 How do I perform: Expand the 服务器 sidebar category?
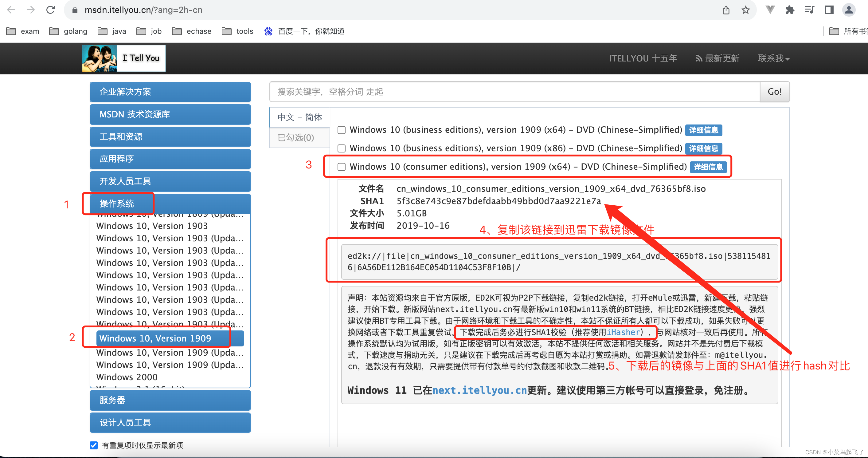click(x=170, y=400)
